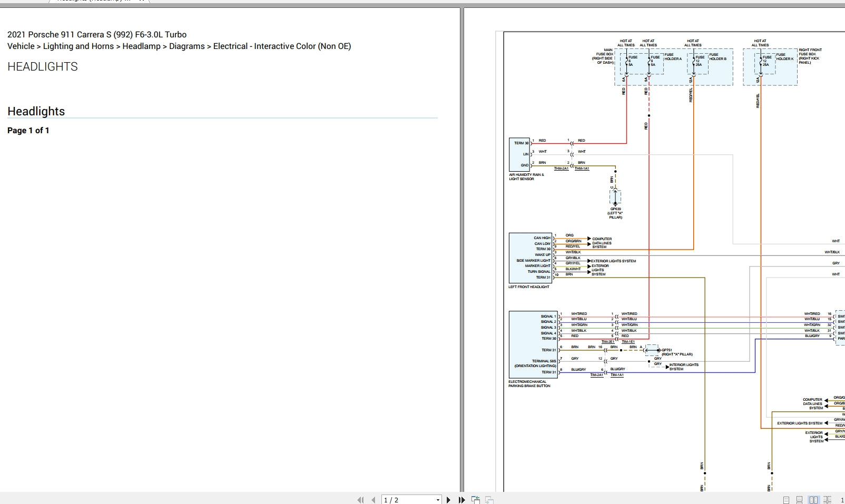Screen dimensions: 845x504
Task: Go to the first page
Action: coord(360,500)
